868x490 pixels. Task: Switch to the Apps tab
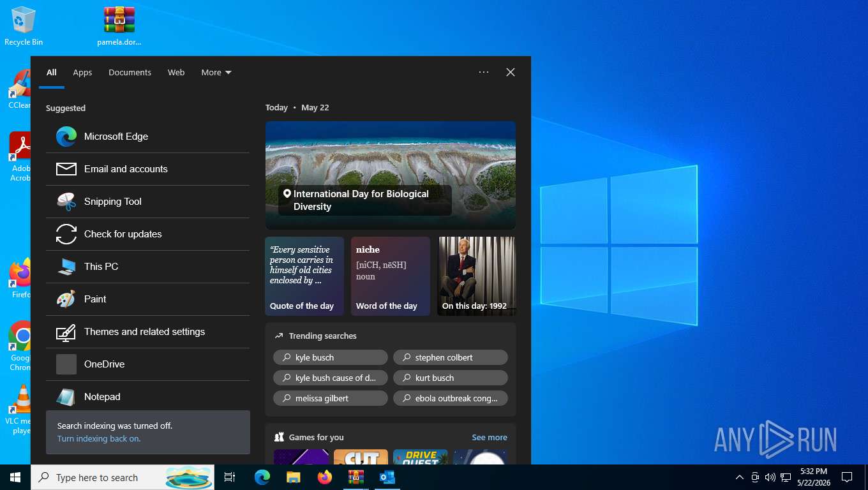(x=82, y=73)
